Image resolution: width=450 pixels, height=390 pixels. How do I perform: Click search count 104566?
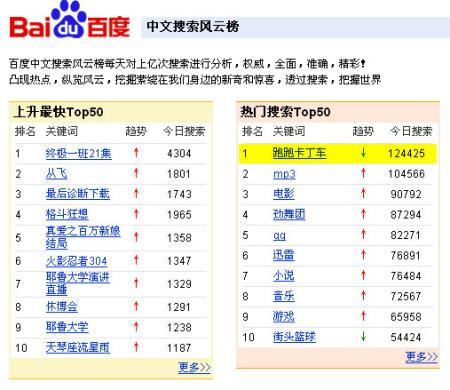(x=406, y=174)
